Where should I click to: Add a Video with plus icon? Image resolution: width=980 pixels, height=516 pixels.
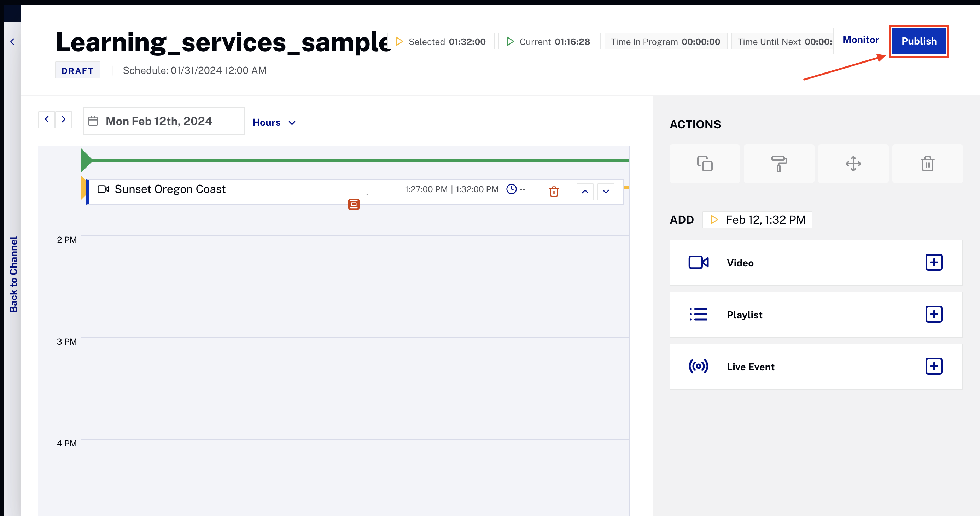click(x=933, y=262)
